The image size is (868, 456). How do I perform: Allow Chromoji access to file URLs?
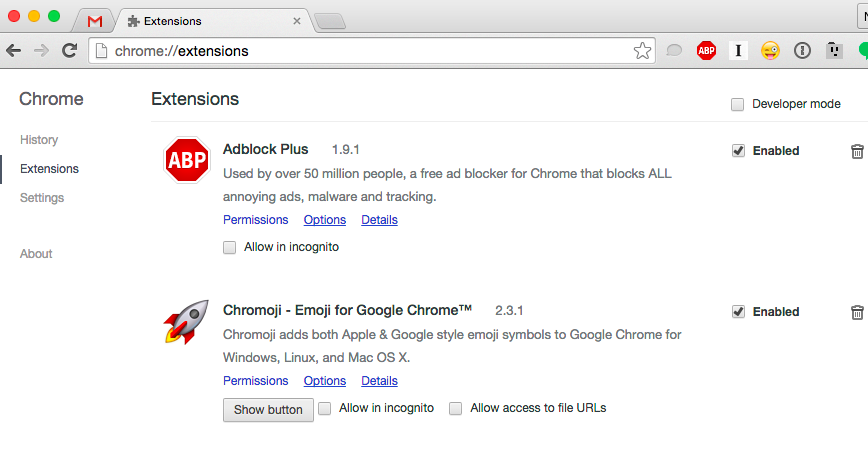456,408
